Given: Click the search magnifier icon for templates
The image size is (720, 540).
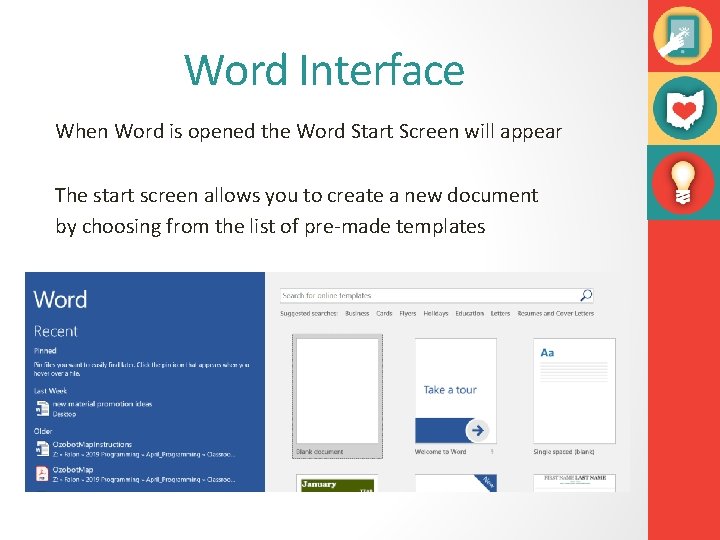Looking at the screenshot, I should pos(586,295).
